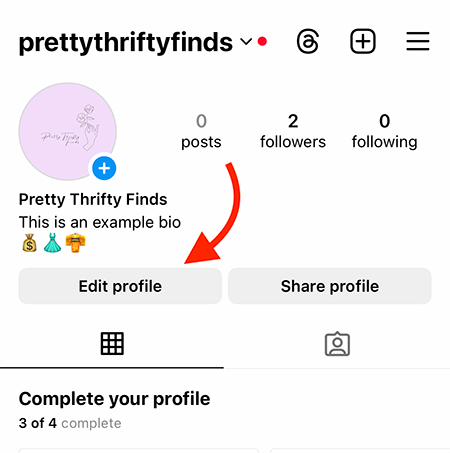Switch to the posts grid tab

click(x=112, y=343)
